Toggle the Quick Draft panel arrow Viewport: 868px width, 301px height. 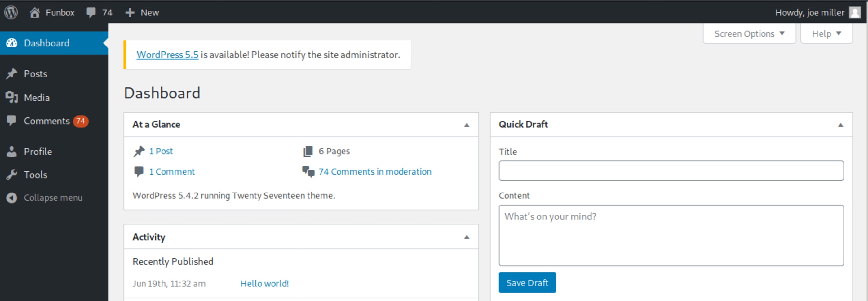tap(840, 125)
